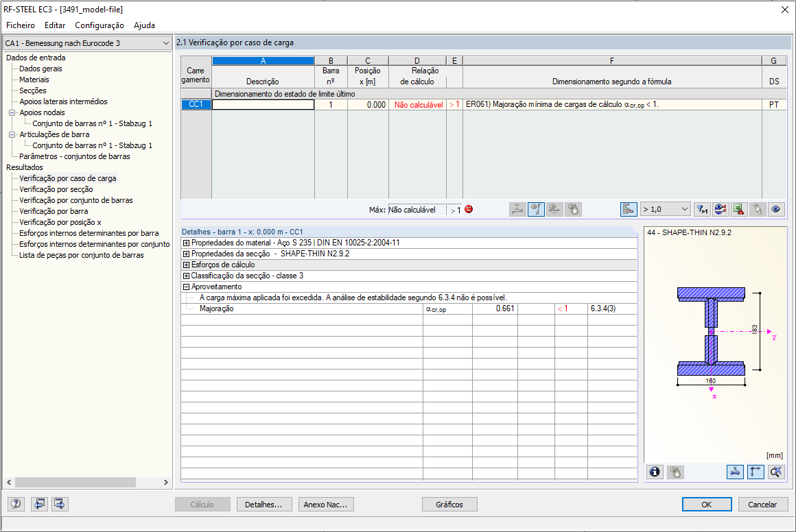Toggle the colored relation bars icon
Screen dimensions: 796x532
coord(629,210)
